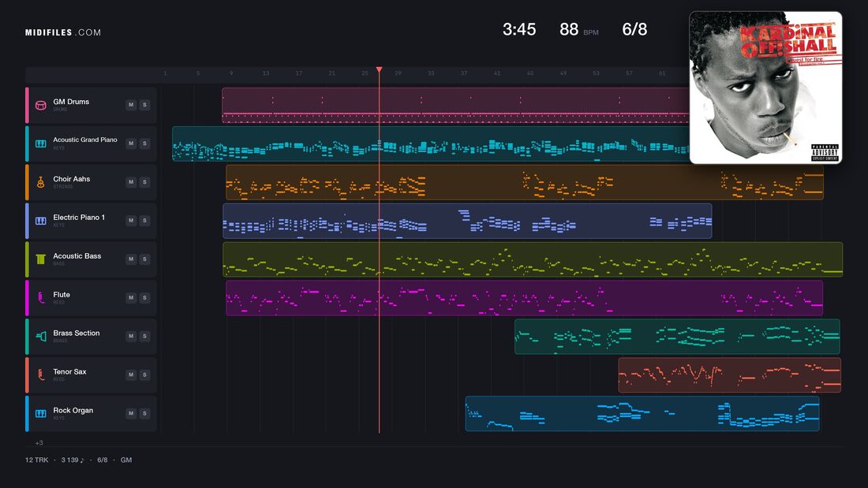This screenshot has width=868, height=488.
Task: Select the Acoustic Bass track name
Action: [x=77, y=256]
